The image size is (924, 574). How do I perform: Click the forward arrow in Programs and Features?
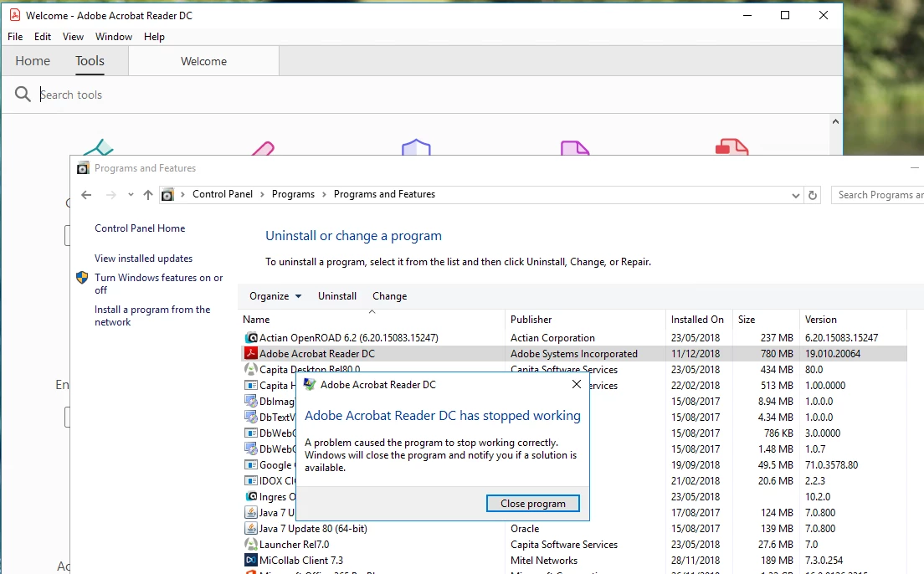point(110,194)
